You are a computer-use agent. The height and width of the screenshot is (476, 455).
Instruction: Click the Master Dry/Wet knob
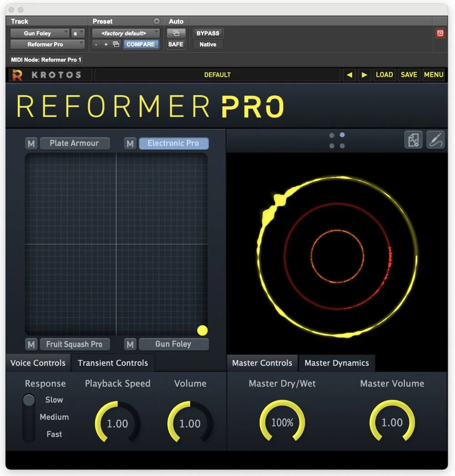click(x=282, y=422)
